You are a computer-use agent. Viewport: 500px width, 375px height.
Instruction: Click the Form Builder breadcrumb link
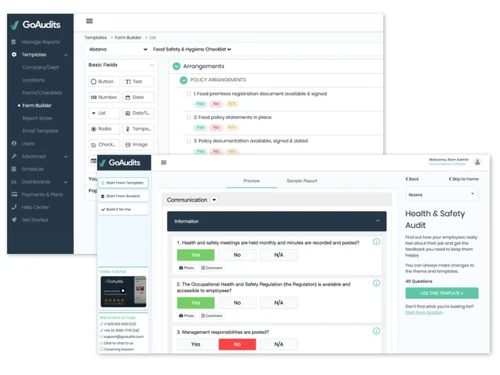pyautogui.click(x=128, y=37)
